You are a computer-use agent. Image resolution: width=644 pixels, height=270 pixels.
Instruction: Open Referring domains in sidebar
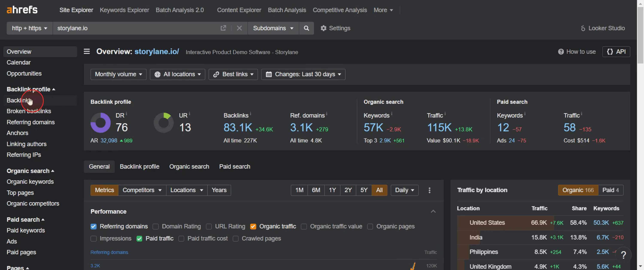30,122
